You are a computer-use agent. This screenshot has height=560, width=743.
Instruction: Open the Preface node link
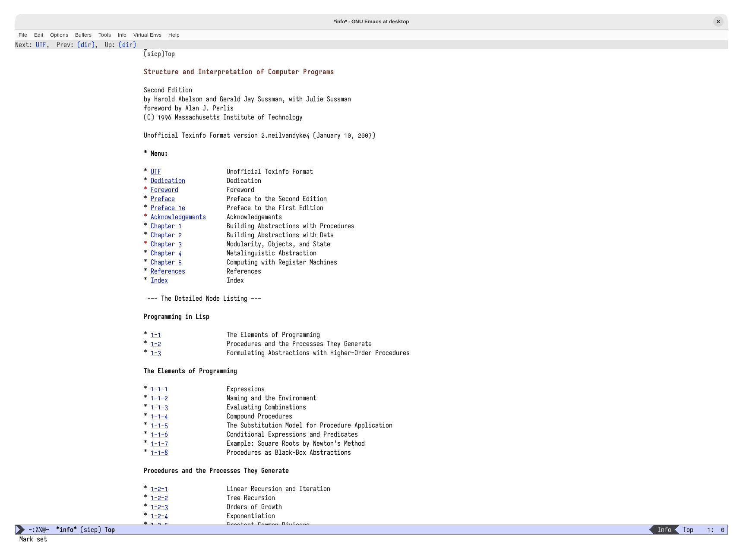click(x=163, y=199)
